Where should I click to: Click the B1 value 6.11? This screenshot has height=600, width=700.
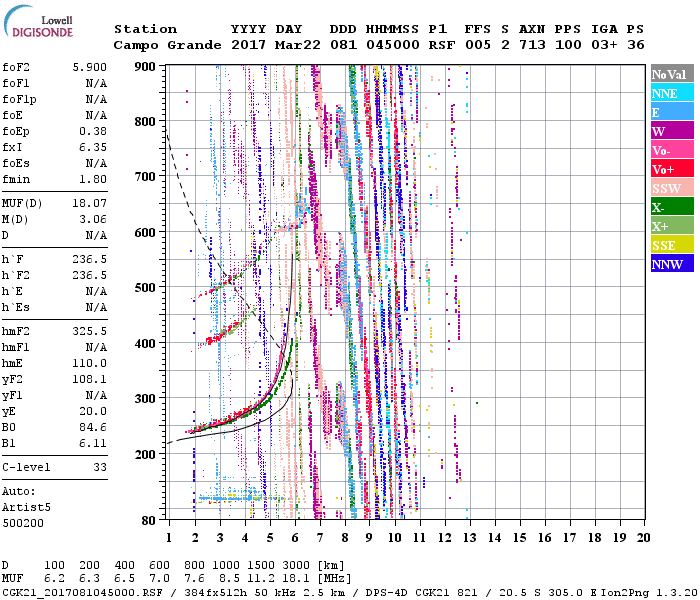point(93,443)
